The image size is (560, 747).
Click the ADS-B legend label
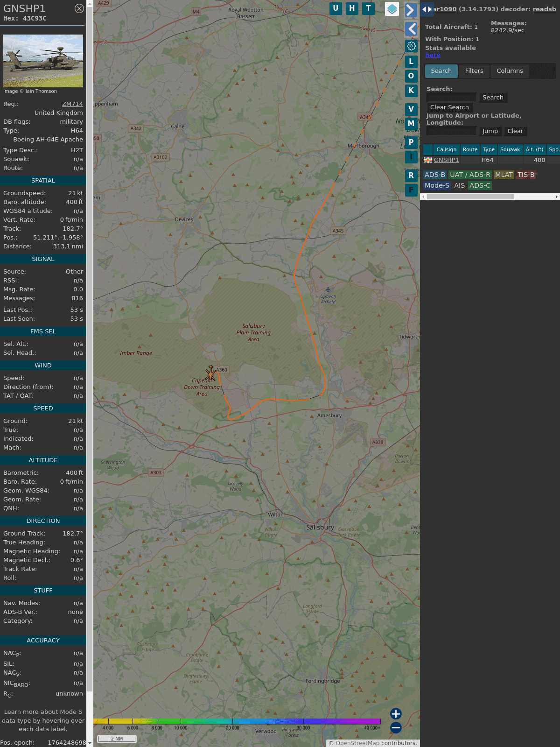(x=435, y=175)
